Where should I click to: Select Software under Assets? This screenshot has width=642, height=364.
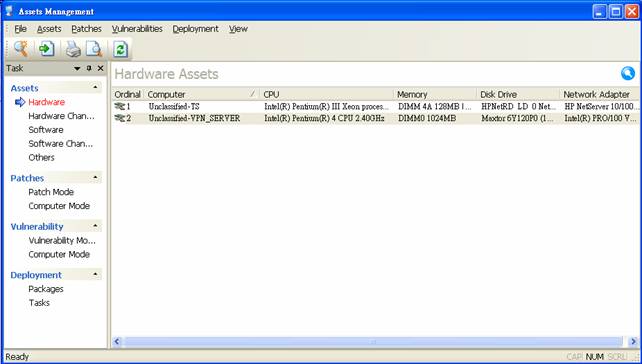(45, 130)
